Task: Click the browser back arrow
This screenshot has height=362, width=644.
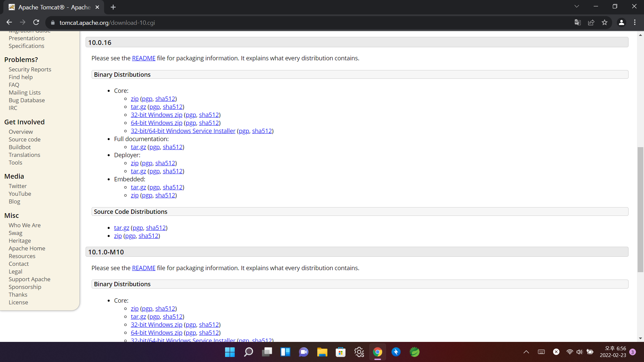Action: [x=9, y=22]
